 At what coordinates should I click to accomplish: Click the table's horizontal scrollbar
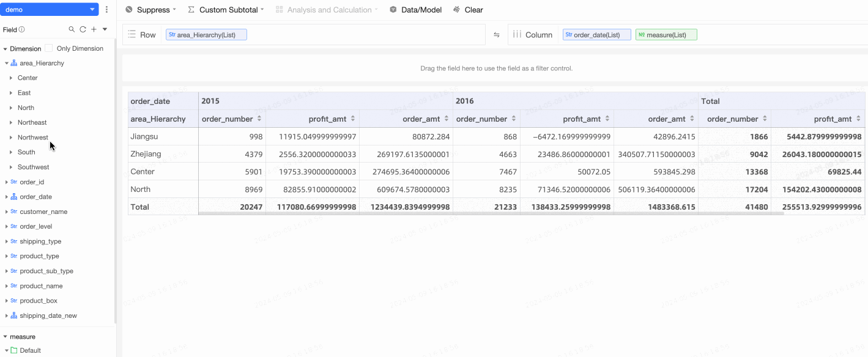(489, 214)
